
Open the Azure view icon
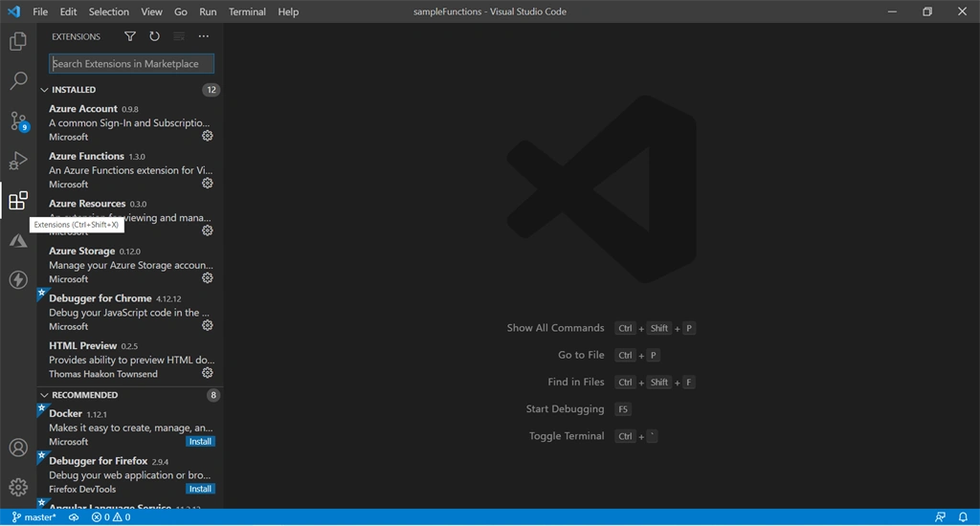(x=18, y=240)
